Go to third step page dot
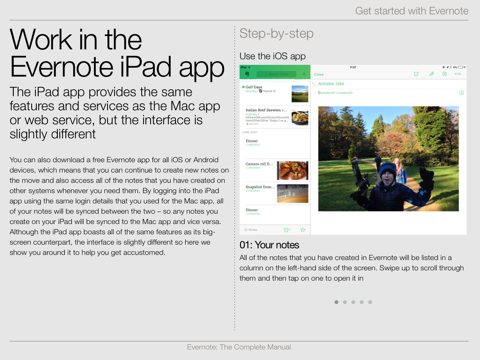 pos(353,302)
